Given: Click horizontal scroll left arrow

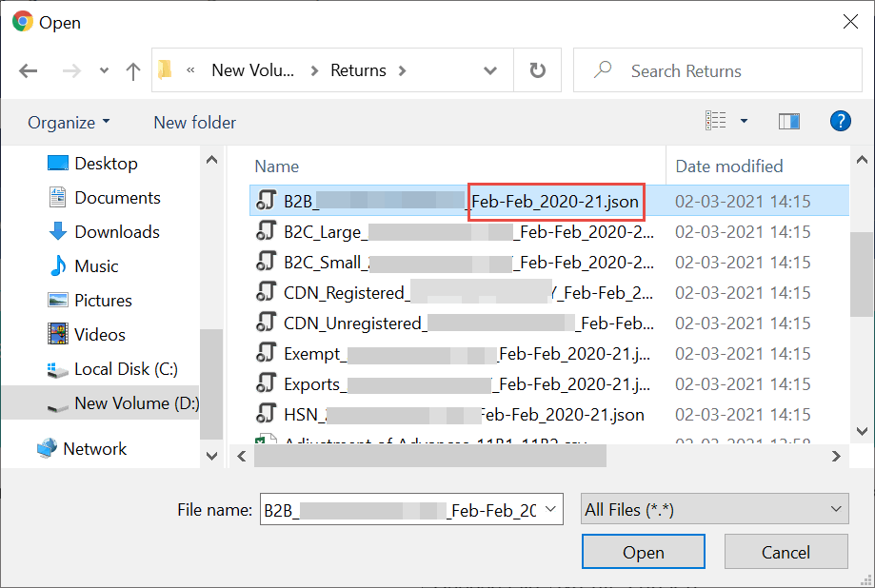Looking at the screenshot, I should coord(242,457).
